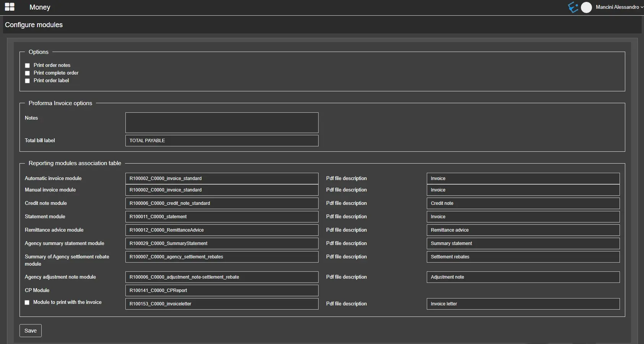Enable Print order notes checkbox
644x344 pixels.
(x=28, y=65)
